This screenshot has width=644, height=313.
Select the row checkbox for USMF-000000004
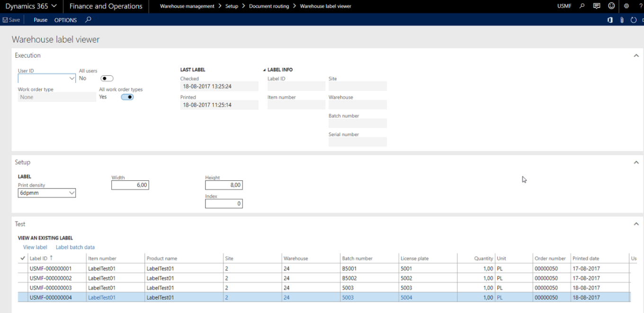(22, 297)
